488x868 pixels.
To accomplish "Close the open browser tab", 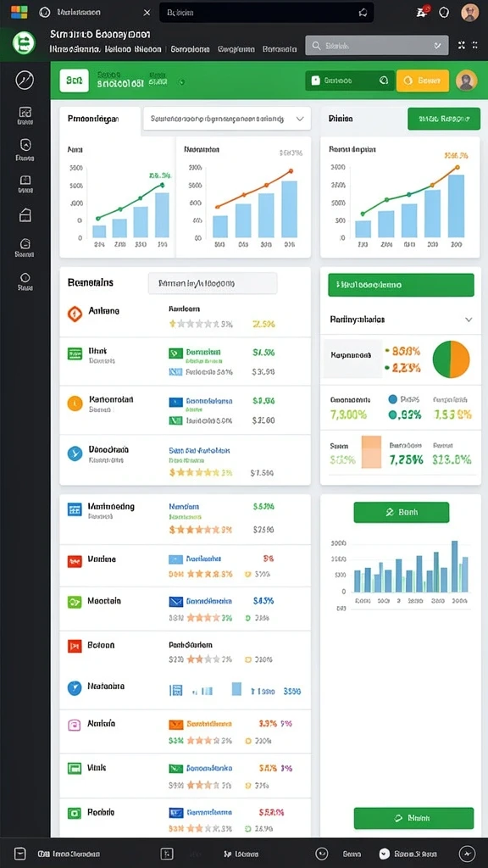I will [x=146, y=12].
